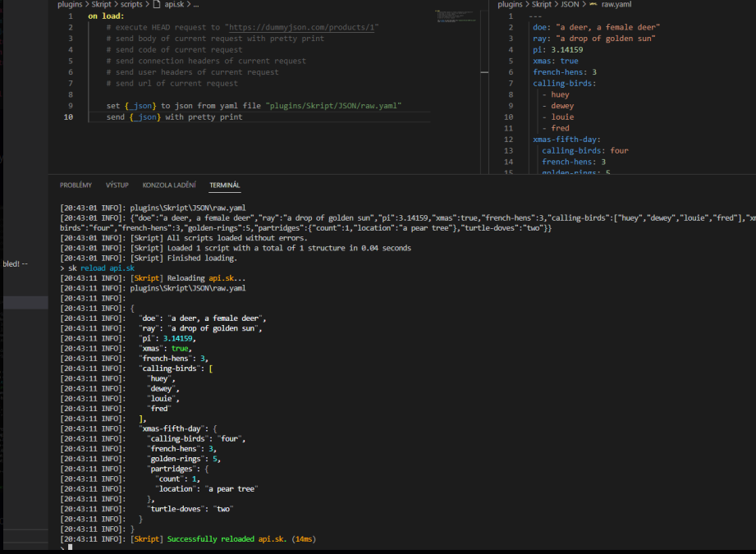Click the 'sk reload api.sk' command in terminal
756x554 pixels.
click(101, 268)
